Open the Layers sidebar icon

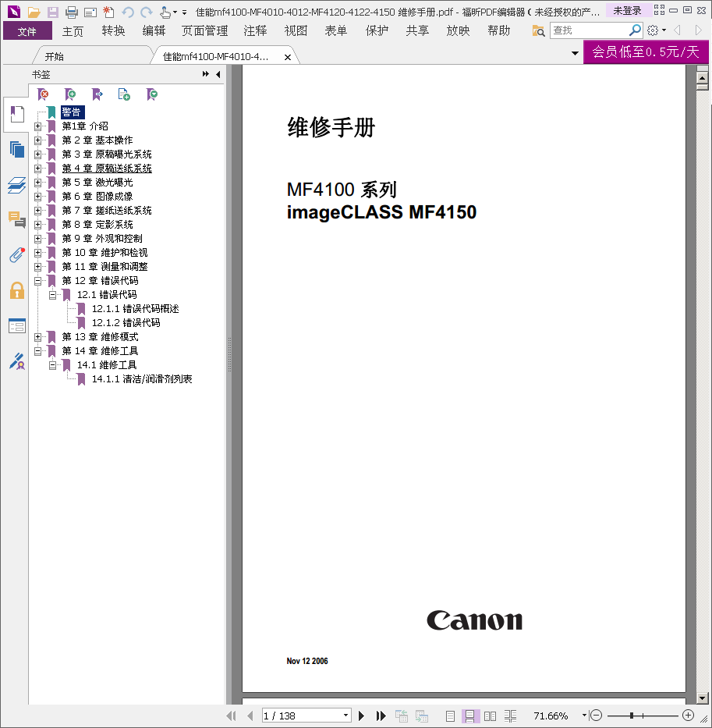point(16,185)
